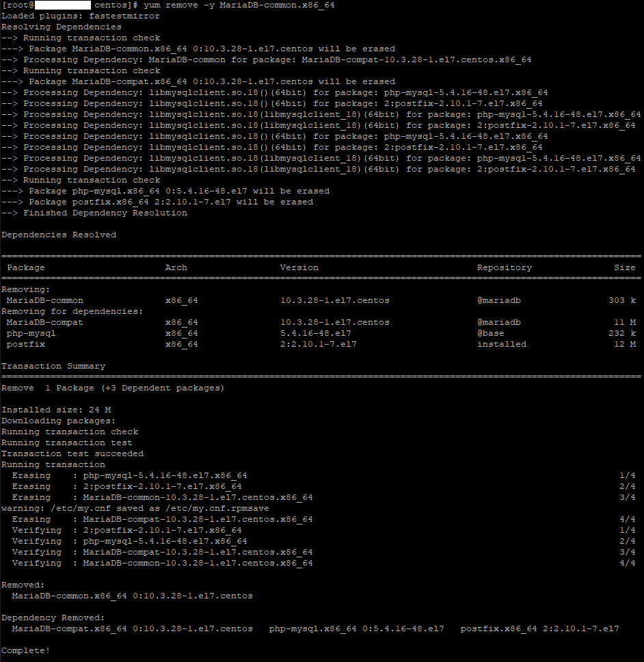Click the 'Transaction Summary' heading

53,367
